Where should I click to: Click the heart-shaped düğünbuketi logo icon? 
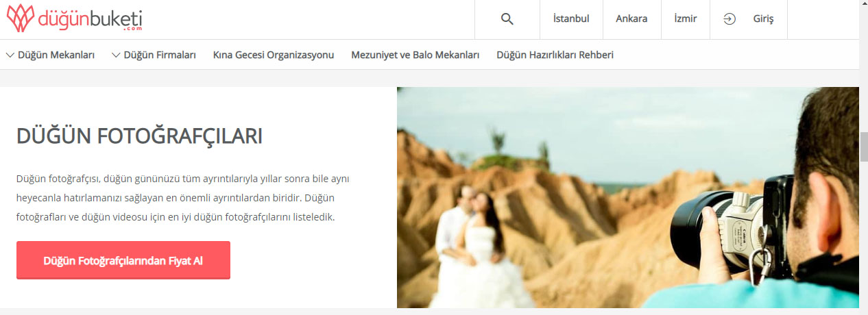point(20,18)
